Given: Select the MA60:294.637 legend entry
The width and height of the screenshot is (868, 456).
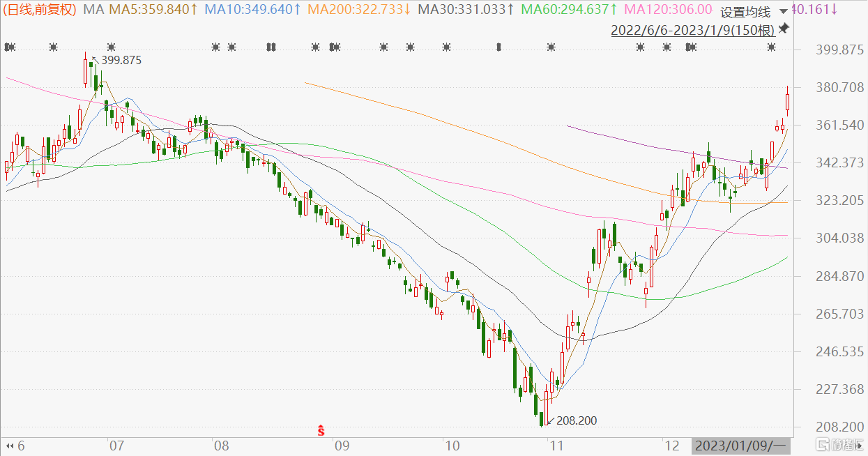Looking at the screenshot, I should point(570,10).
